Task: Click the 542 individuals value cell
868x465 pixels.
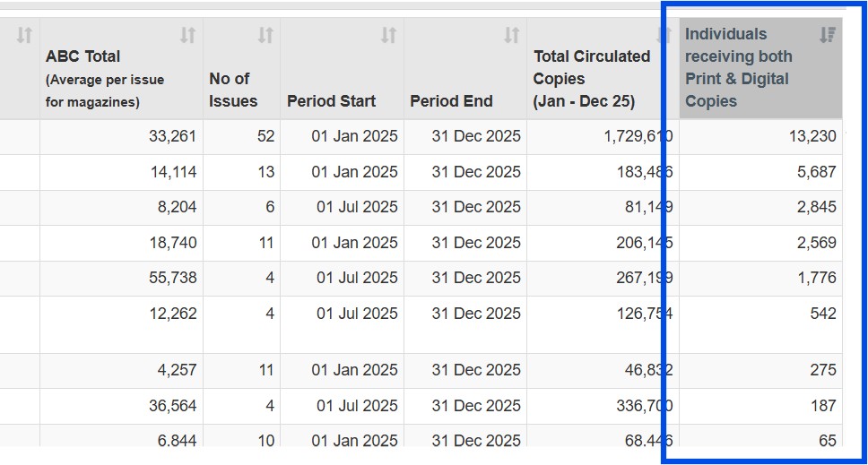Action: pos(820,314)
